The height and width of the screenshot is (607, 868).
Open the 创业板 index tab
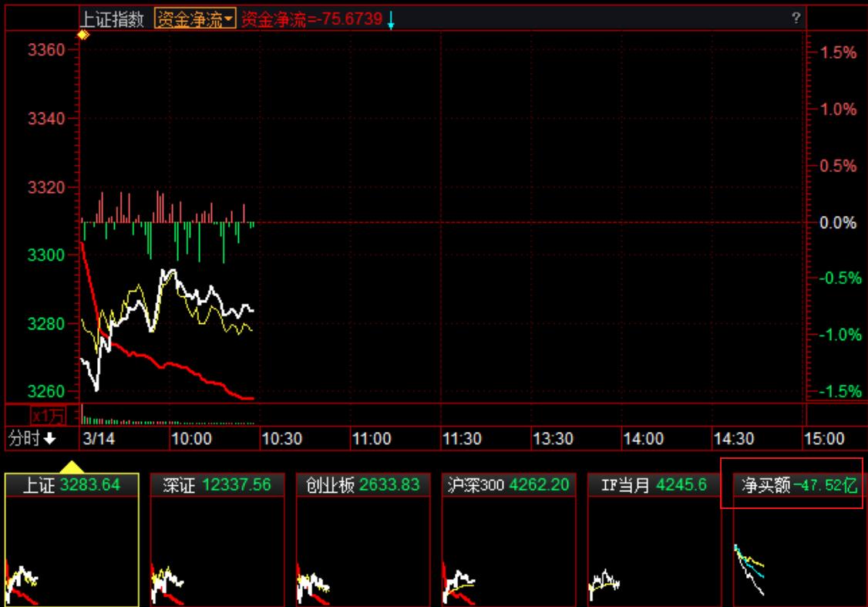(x=362, y=485)
